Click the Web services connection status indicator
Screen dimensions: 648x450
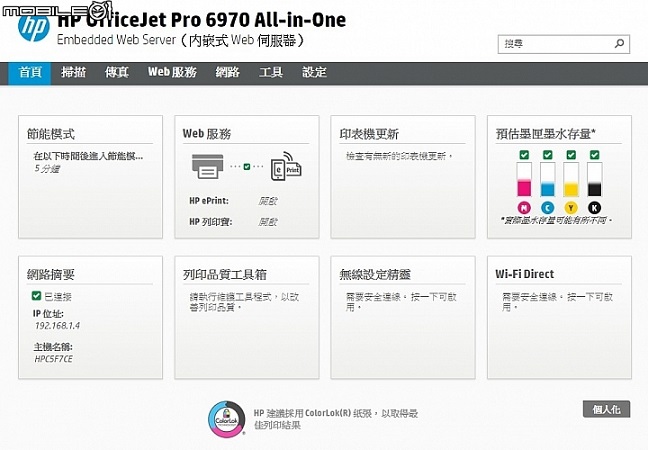tap(247, 167)
